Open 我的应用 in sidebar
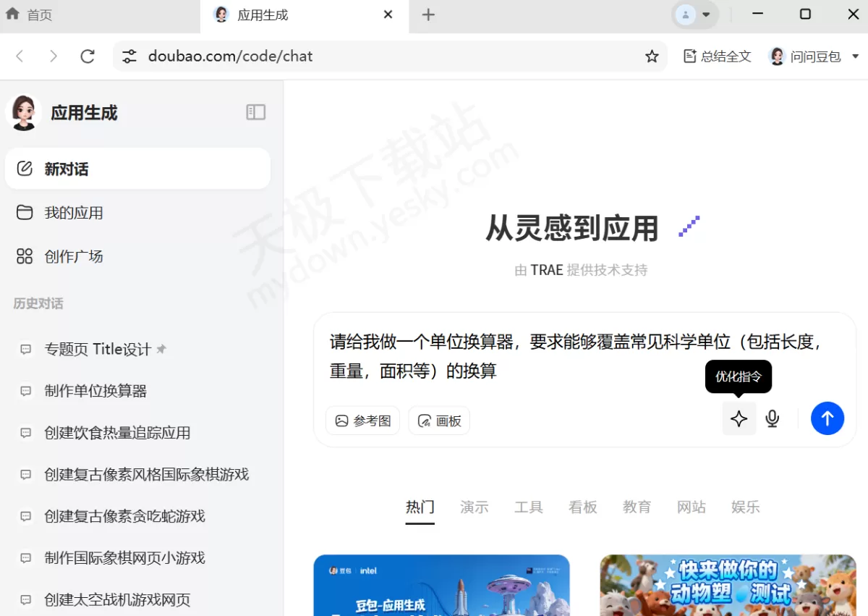Image resolution: width=868 pixels, height=616 pixels. pyautogui.click(x=137, y=213)
